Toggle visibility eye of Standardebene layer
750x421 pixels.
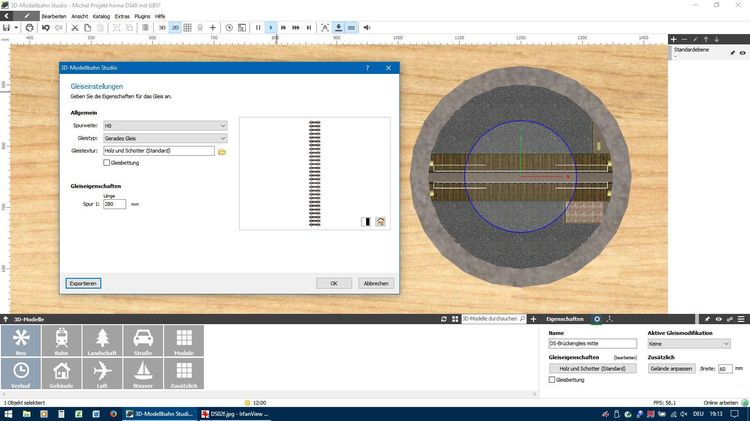(x=742, y=53)
